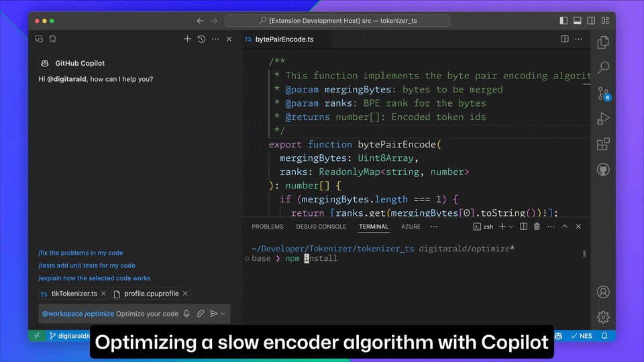Toggle the primary side bar layout button
Image resolution: width=644 pixels, height=362 pixels.
[x=563, y=21]
